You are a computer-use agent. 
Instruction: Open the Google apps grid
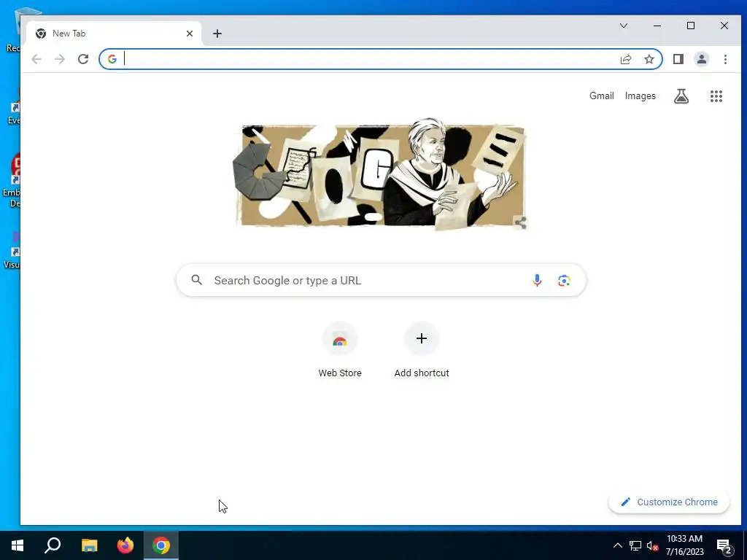click(716, 96)
